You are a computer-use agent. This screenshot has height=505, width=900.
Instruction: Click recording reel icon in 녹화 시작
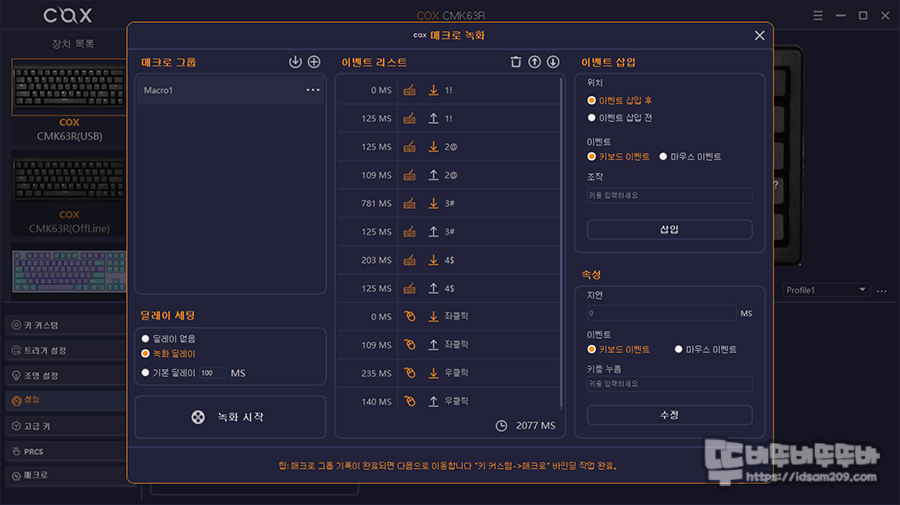(198, 417)
